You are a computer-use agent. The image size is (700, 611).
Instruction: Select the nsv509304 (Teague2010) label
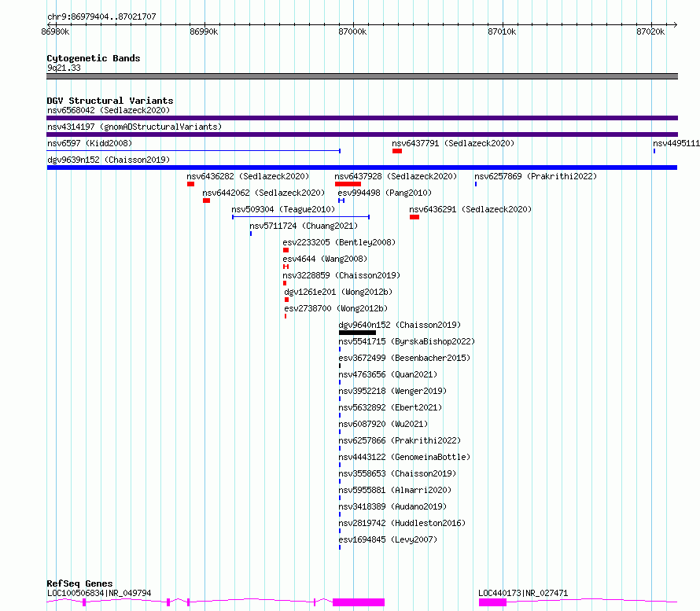pos(283,209)
